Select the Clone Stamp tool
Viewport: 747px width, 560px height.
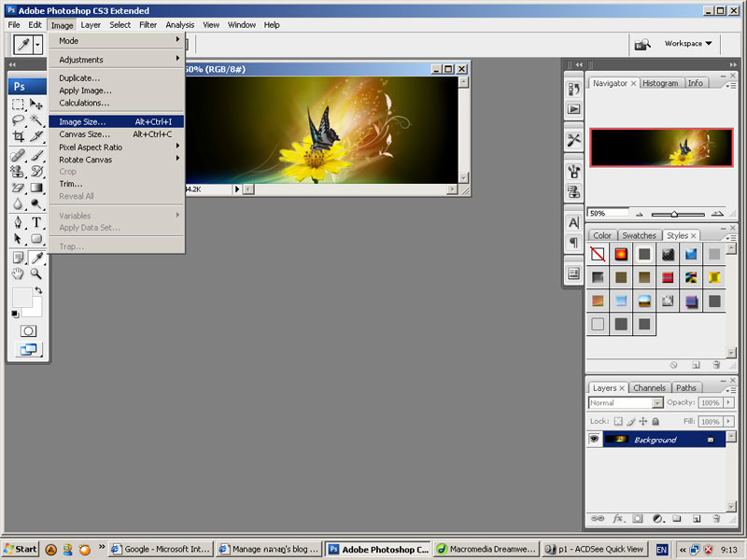[x=18, y=172]
